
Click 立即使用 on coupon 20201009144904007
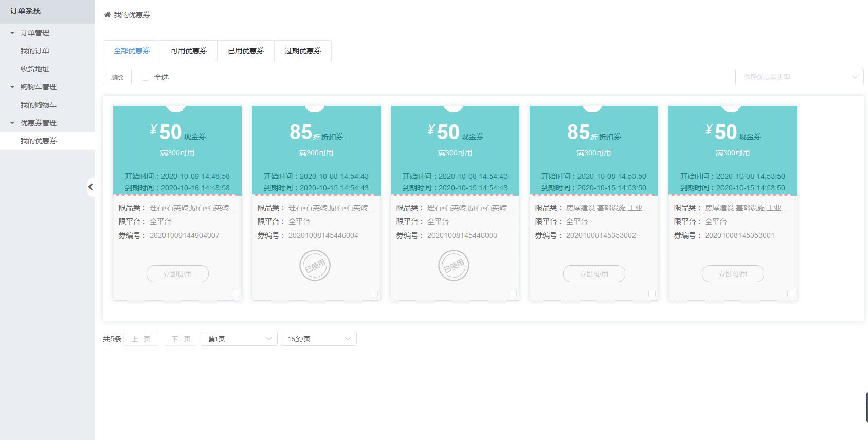pyautogui.click(x=177, y=274)
